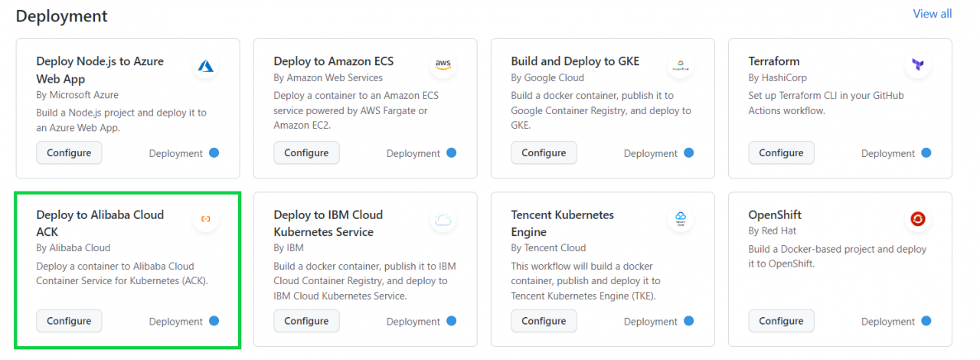Configure Build and Deploy to GKE
This screenshot has height=360, width=980.
click(x=544, y=152)
